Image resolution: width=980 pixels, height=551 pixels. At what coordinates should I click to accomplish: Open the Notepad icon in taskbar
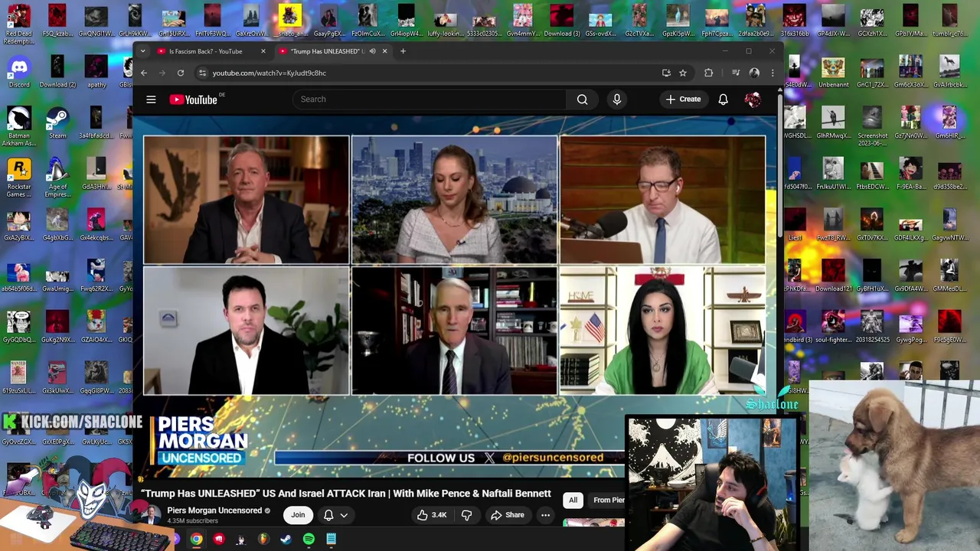click(x=331, y=539)
